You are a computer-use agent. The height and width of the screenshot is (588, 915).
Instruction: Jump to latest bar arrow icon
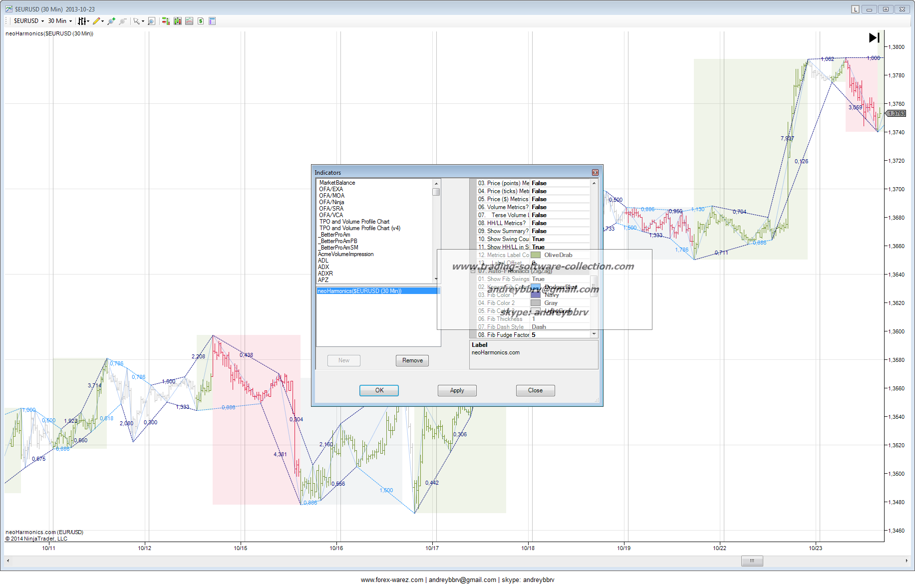874,38
